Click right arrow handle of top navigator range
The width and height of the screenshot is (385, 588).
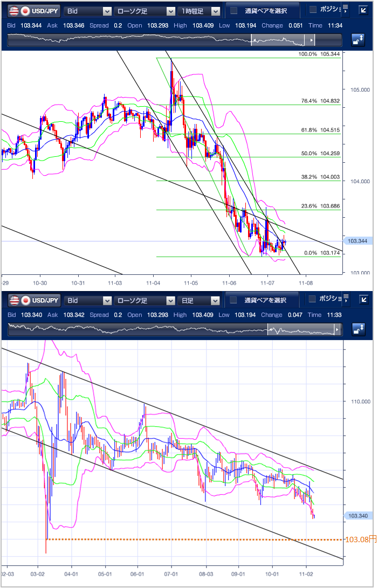pyautogui.click(x=310, y=40)
